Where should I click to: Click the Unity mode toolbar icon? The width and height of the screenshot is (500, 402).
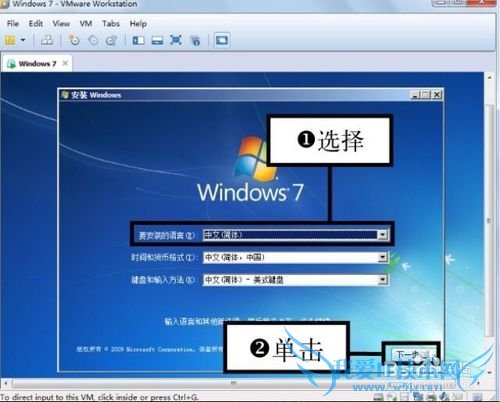click(195, 40)
